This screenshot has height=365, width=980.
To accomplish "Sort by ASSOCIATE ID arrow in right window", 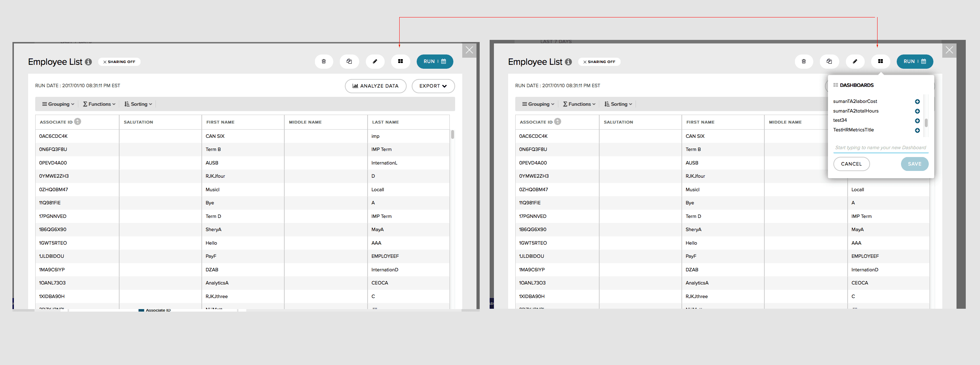I will click(x=558, y=121).
